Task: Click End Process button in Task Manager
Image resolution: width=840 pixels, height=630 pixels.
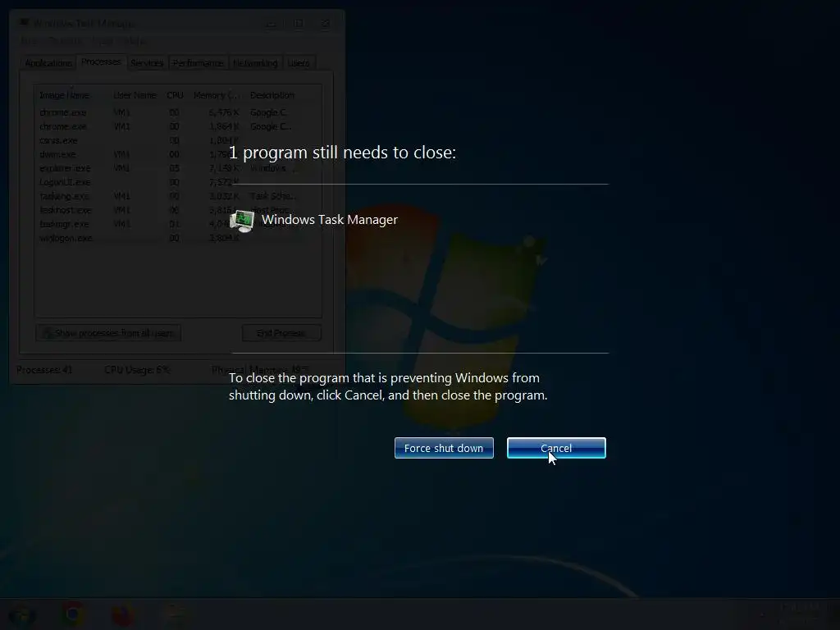Action: tap(281, 333)
